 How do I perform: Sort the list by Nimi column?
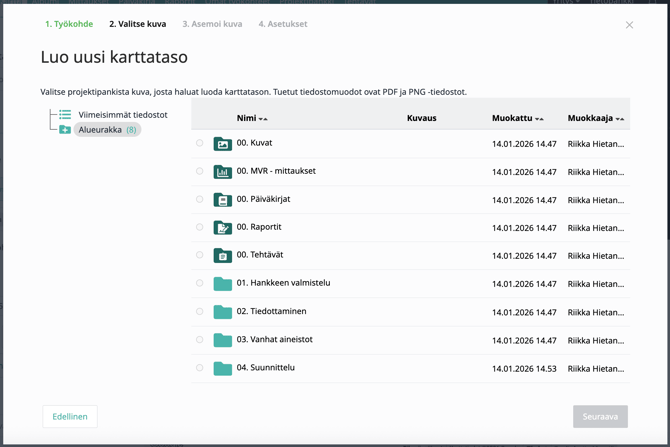pyautogui.click(x=251, y=118)
